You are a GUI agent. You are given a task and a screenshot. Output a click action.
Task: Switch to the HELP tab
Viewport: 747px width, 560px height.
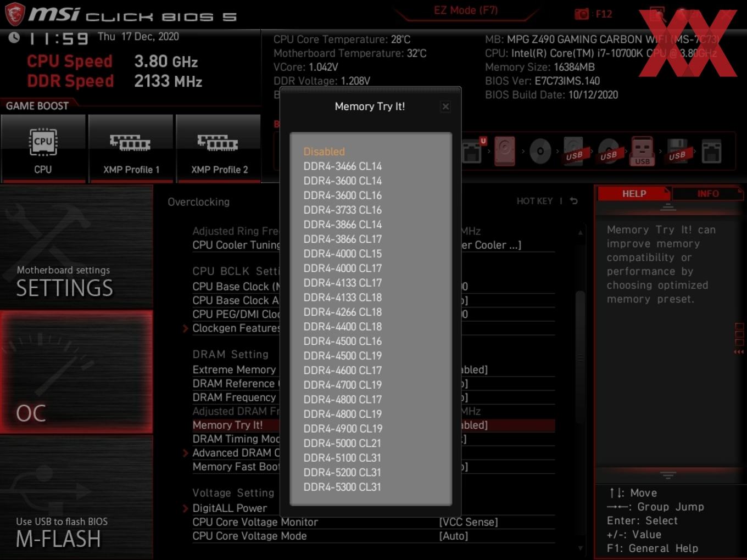[x=634, y=193]
